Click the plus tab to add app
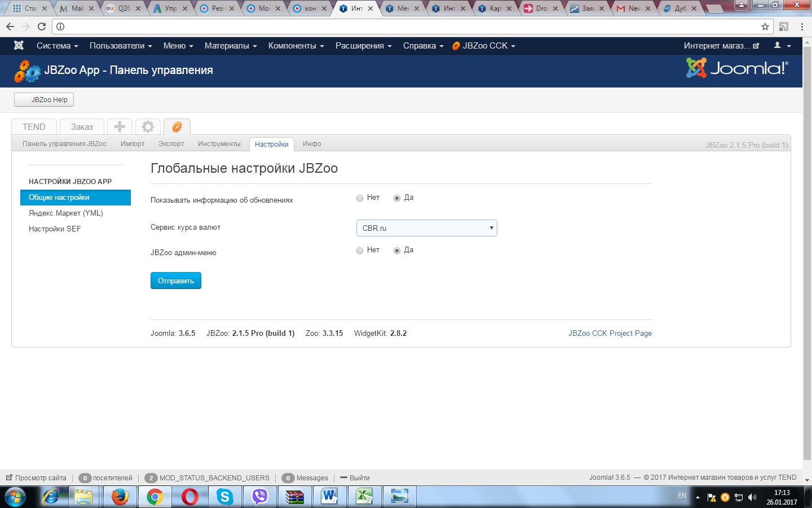The image size is (812, 508). pos(120,127)
